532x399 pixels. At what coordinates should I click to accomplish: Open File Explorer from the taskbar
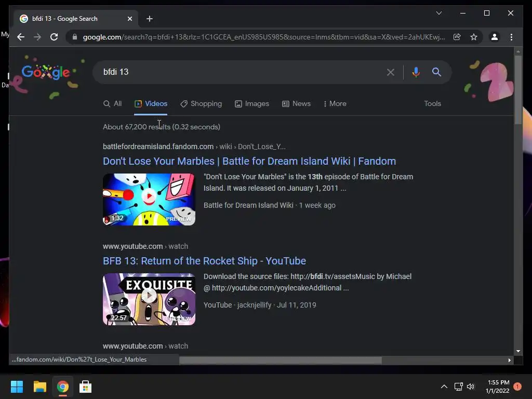pyautogui.click(x=39, y=387)
